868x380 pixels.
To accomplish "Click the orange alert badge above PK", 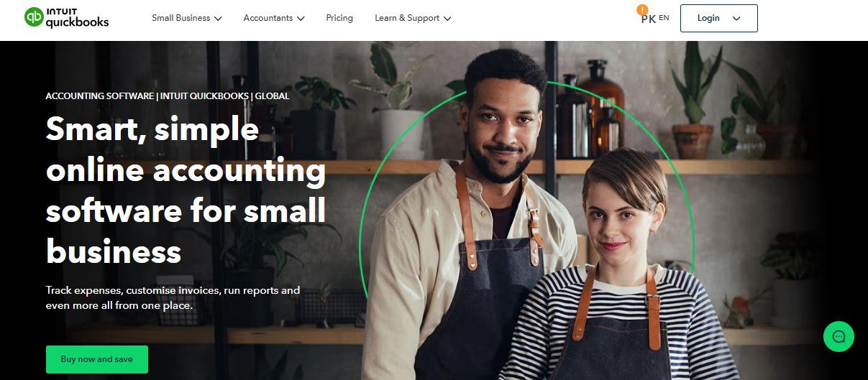I will pyautogui.click(x=642, y=10).
